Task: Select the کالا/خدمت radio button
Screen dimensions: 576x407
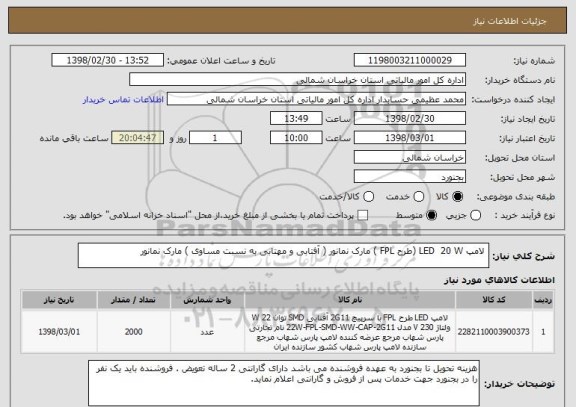Action: point(368,197)
